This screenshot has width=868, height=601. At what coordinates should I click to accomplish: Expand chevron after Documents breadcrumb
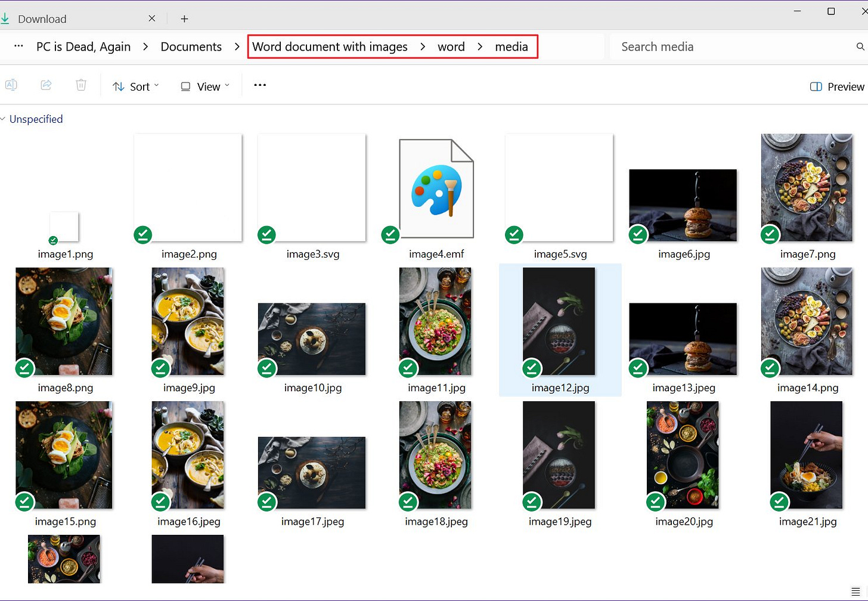[x=237, y=47]
